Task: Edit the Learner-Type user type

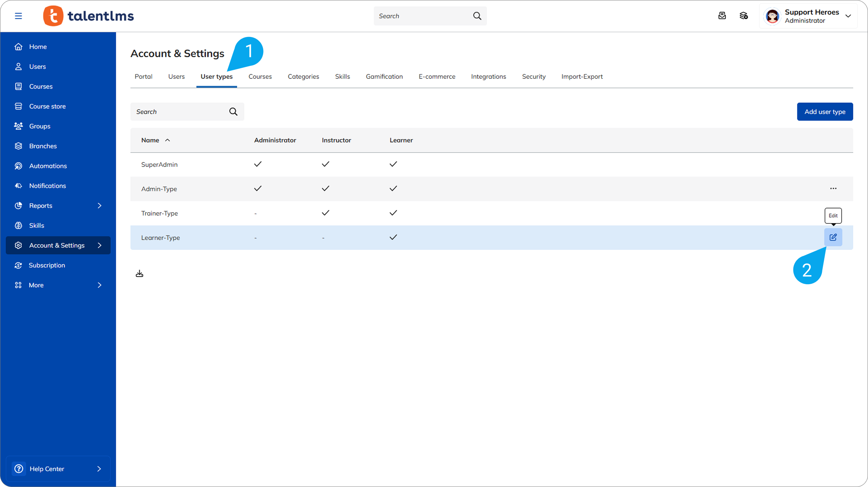Action: [833, 237]
